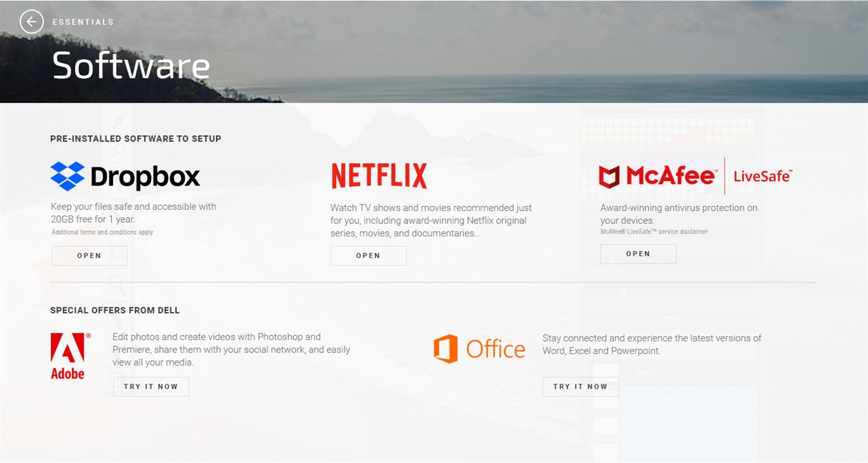Try the Adobe offer with TRY IT NOW
868x463 pixels.
pyautogui.click(x=151, y=386)
